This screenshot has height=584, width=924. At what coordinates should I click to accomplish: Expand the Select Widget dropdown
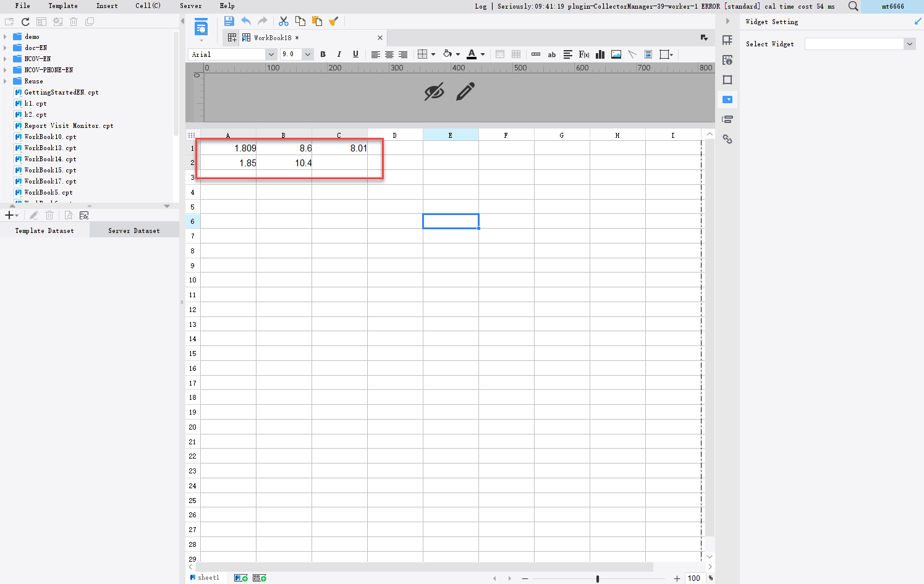click(909, 44)
